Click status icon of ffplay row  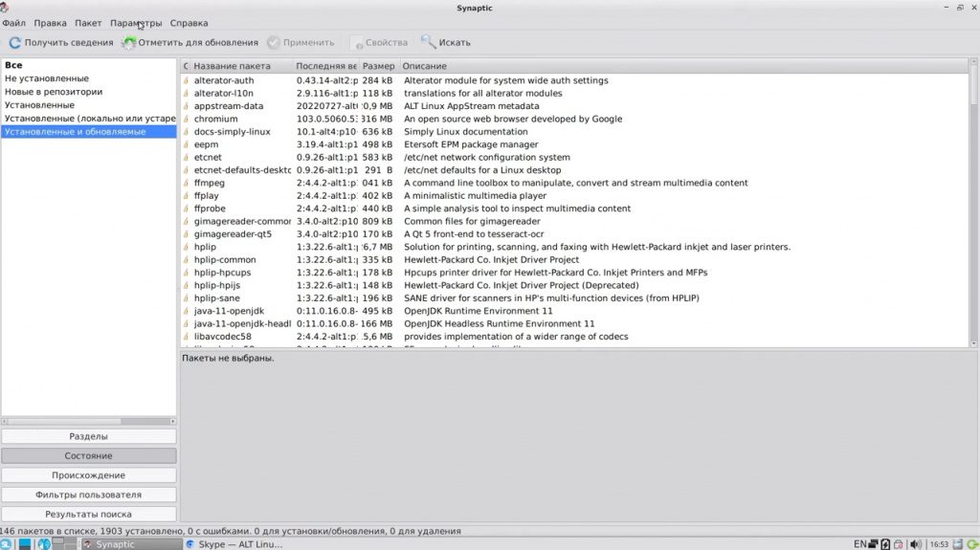186,196
